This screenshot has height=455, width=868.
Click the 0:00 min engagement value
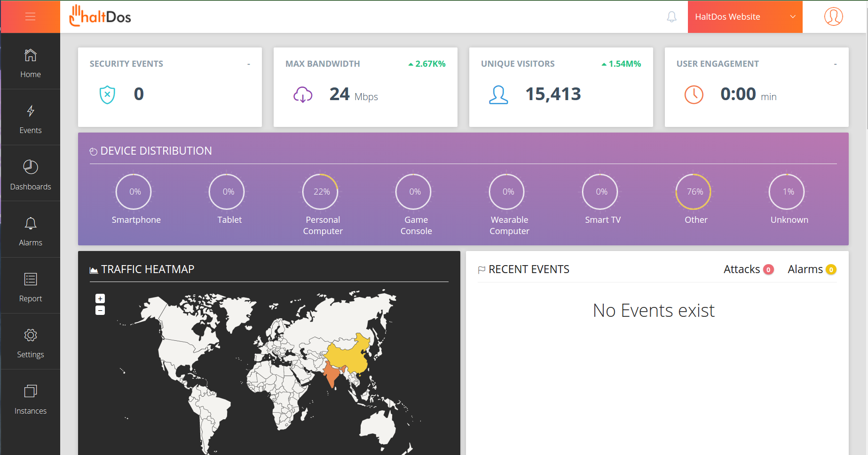click(748, 94)
